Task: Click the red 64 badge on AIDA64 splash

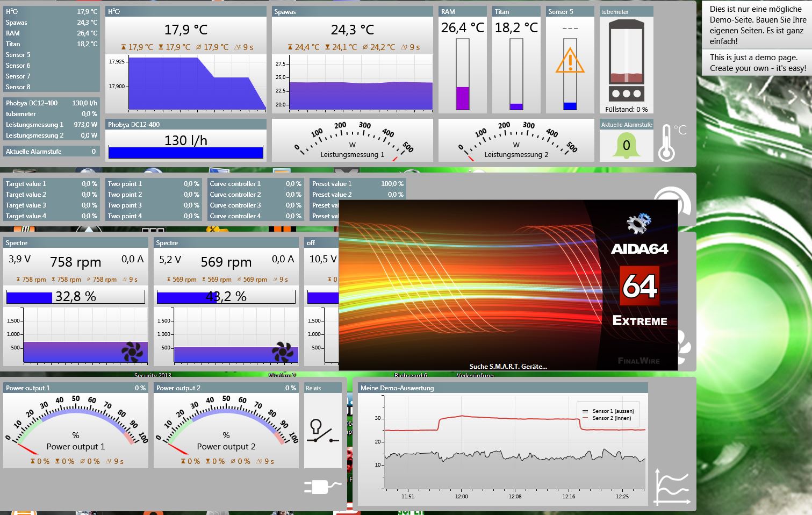Action: click(x=639, y=286)
